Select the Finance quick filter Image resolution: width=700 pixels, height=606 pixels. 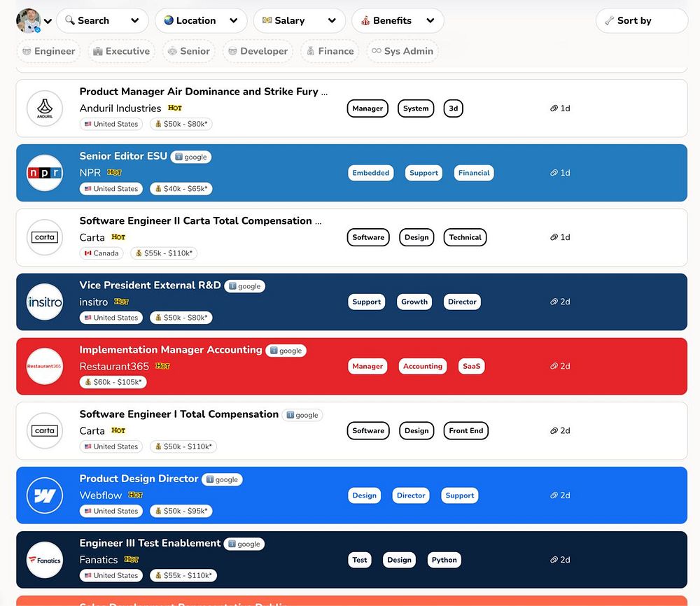330,51
